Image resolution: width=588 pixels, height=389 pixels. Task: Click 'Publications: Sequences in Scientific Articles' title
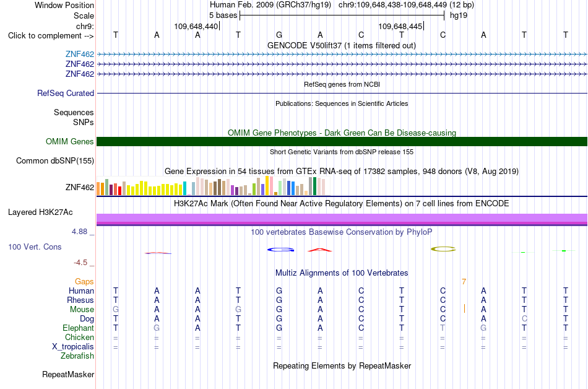[342, 103]
